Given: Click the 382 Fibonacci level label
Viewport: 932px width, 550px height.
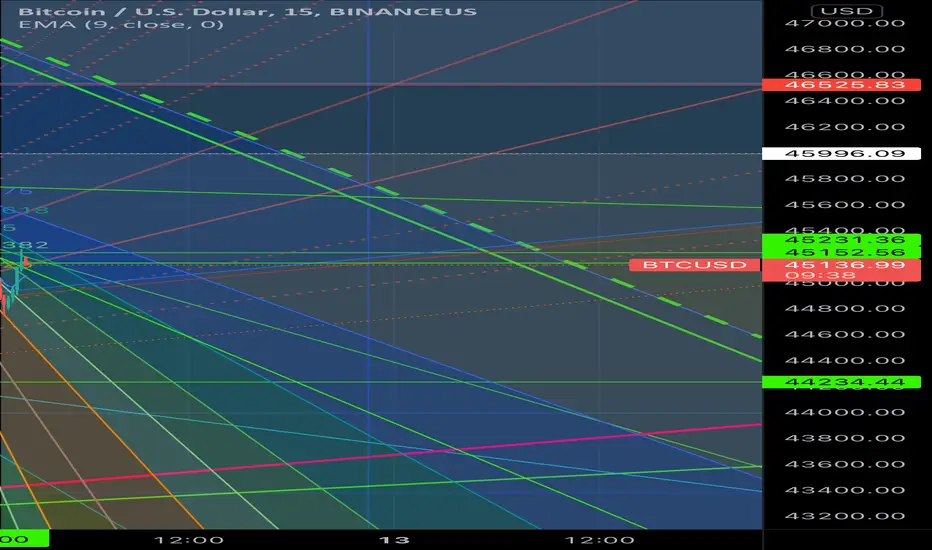Looking at the screenshot, I should pyautogui.click(x=24, y=245).
